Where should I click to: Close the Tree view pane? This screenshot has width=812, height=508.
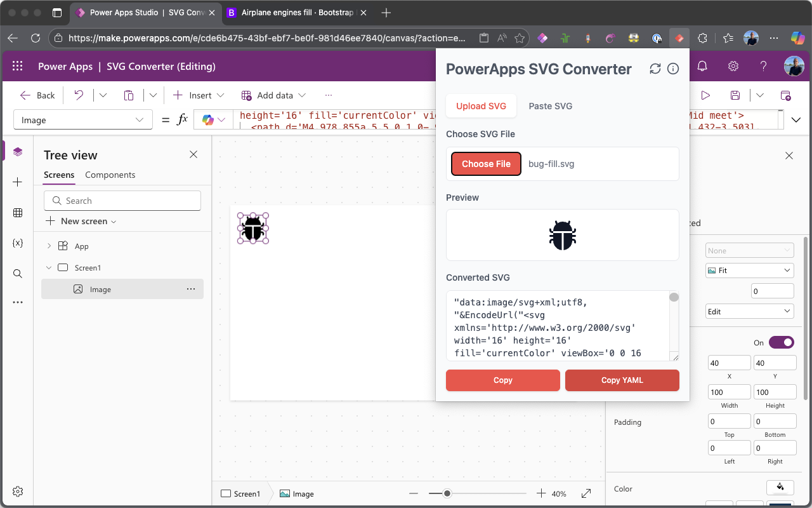point(193,154)
